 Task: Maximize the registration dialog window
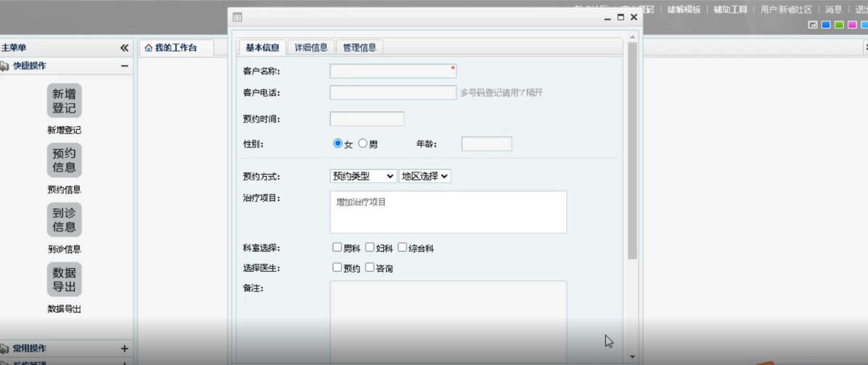point(621,17)
